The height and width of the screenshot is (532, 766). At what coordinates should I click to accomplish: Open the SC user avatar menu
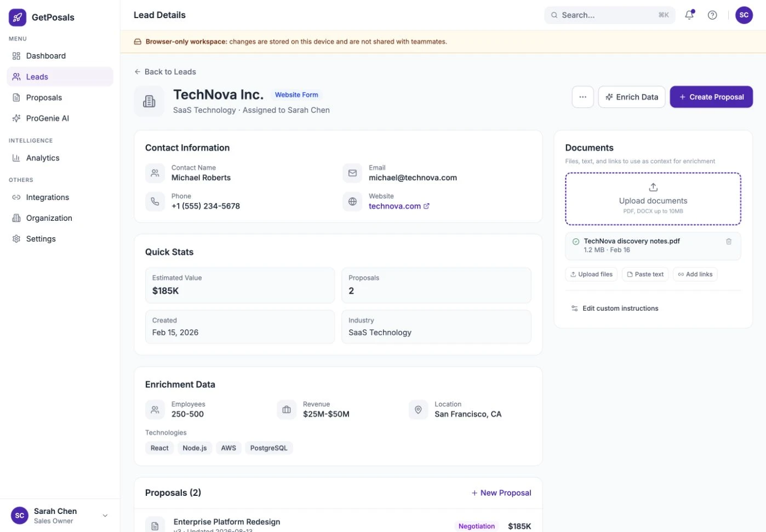744,15
